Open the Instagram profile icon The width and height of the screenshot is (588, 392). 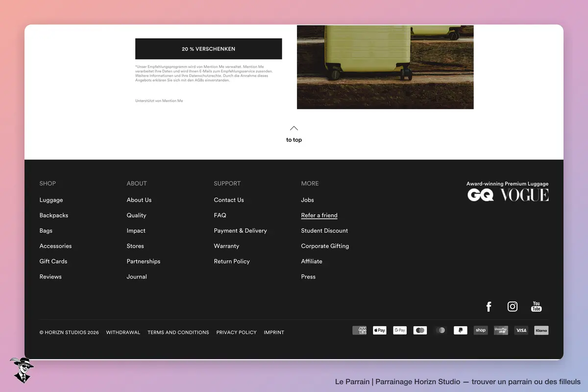tap(513, 307)
